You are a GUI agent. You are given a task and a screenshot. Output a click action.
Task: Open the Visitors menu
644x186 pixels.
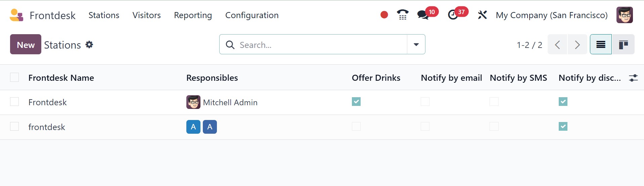tap(146, 15)
